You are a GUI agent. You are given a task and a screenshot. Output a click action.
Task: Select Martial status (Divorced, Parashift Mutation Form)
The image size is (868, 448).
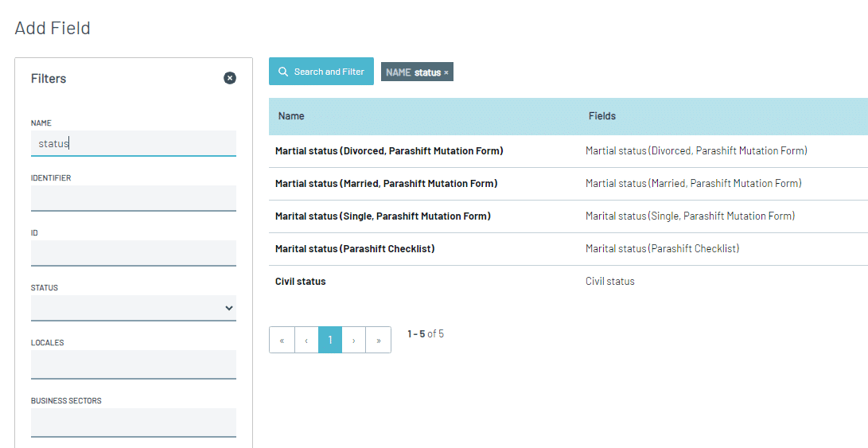[569, 150]
